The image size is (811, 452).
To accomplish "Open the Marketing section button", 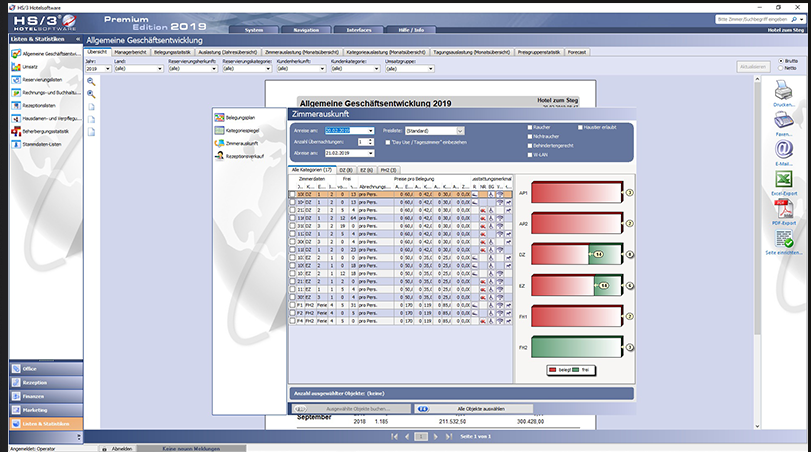I will (46, 410).
